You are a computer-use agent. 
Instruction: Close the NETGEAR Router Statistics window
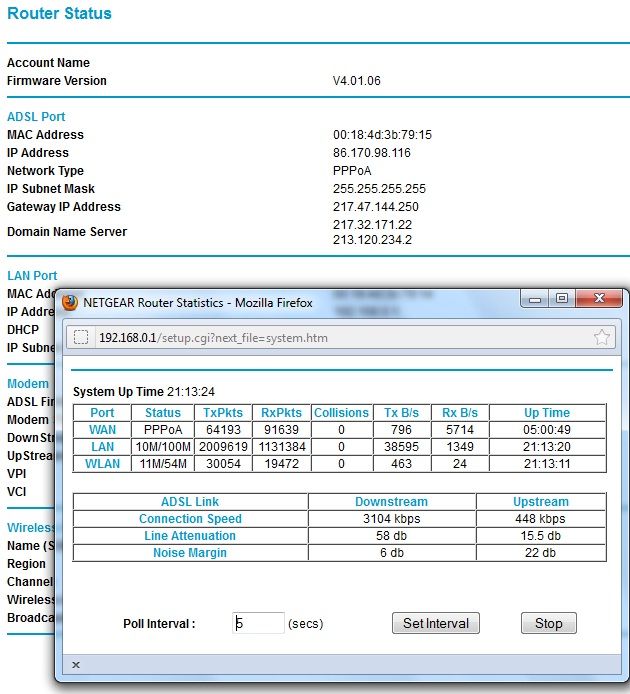pos(599,299)
